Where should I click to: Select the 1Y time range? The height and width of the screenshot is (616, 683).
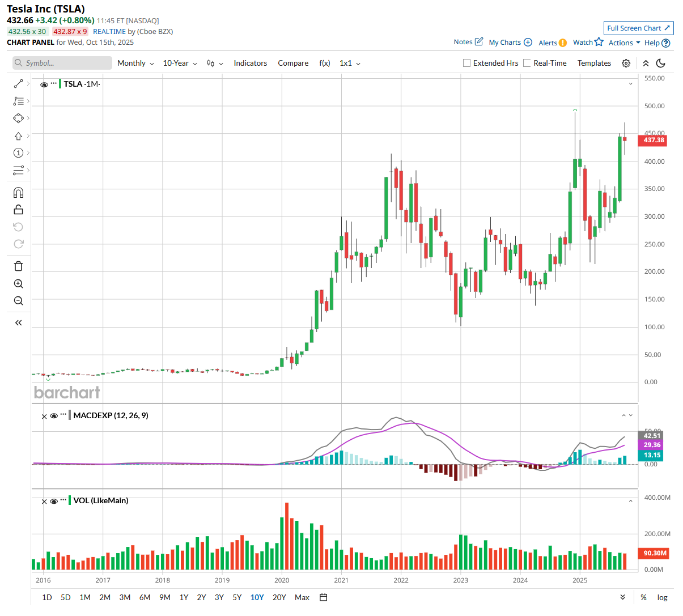point(184,597)
